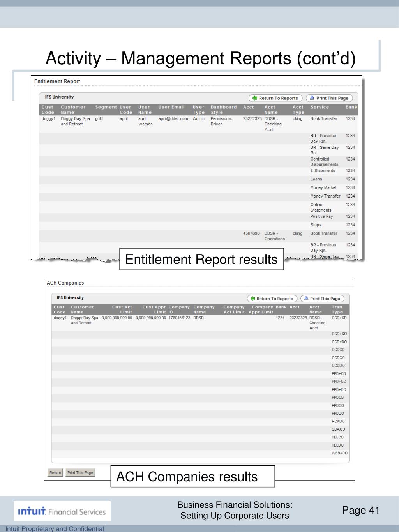
Task: Select the Controlled Disbursements service row
Action: (x=324, y=162)
